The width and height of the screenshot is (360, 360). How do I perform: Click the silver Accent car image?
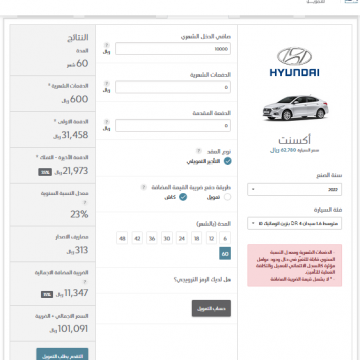295,107
